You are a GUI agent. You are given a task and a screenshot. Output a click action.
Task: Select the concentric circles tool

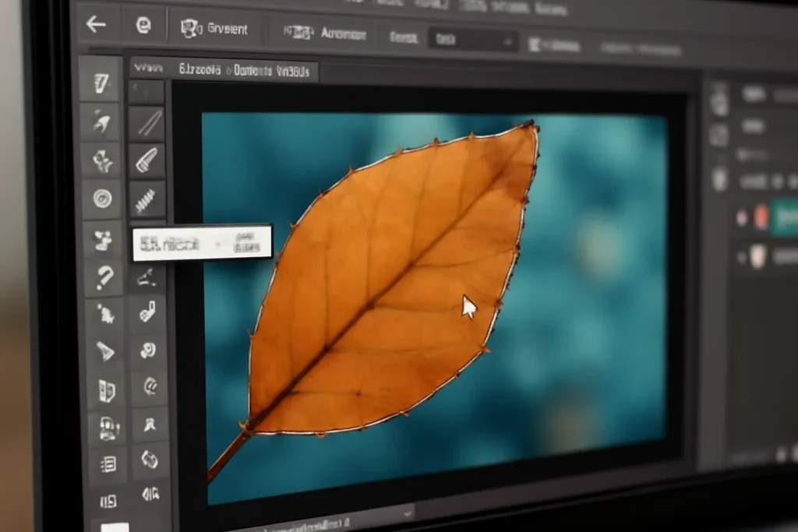[x=102, y=199]
